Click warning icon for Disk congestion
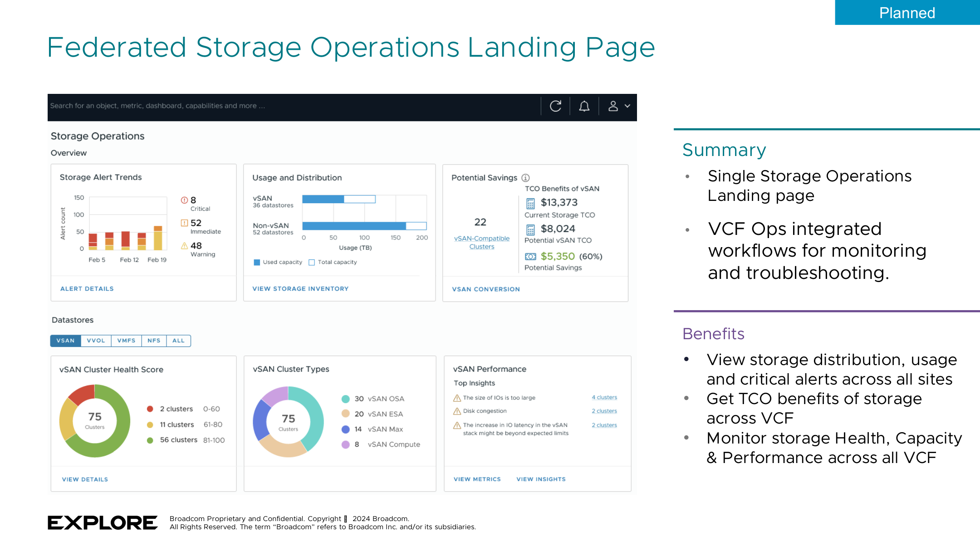 click(x=457, y=411)
